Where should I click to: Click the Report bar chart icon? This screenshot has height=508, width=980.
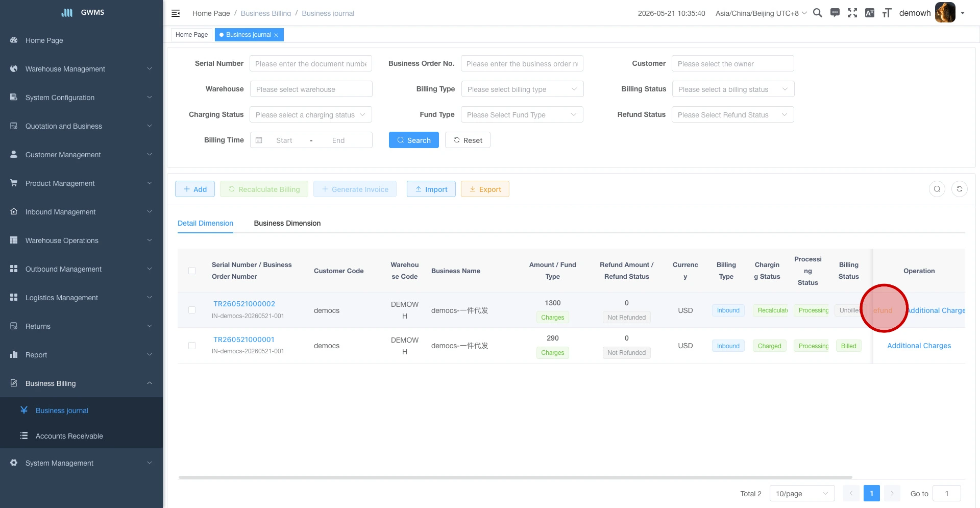tap(14, 354)
